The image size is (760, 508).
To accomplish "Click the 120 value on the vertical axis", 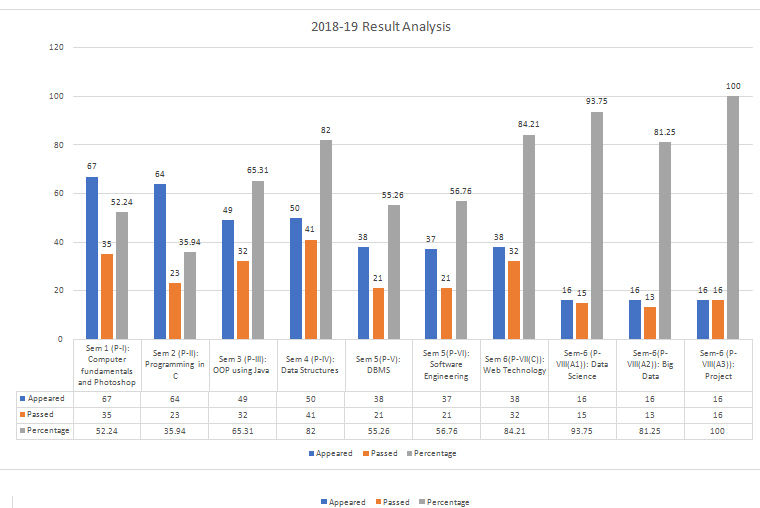I will point(56,48).
